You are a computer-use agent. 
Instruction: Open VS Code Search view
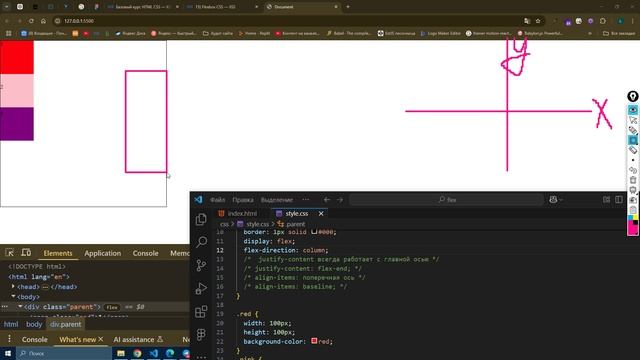click(201, 242)
